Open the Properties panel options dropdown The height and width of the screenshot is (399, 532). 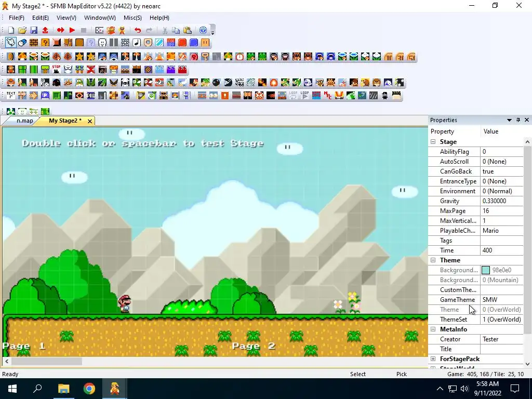click(509, 120)
